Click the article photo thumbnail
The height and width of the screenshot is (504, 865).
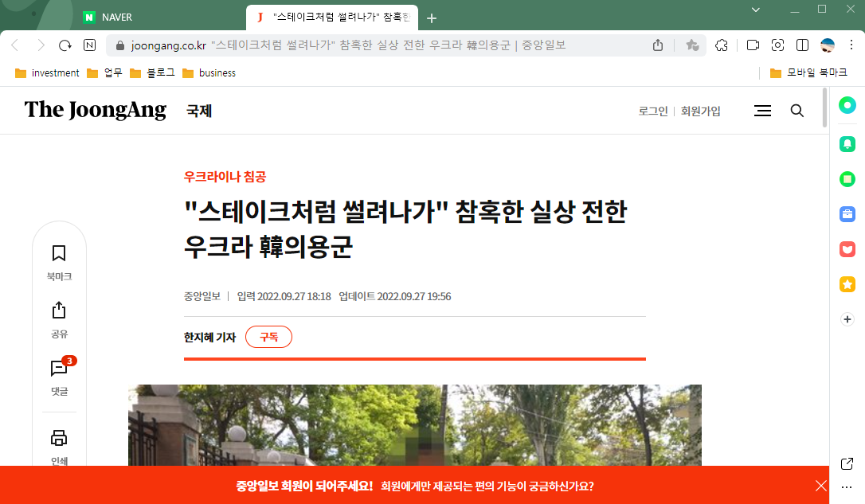tap(415, 425)
